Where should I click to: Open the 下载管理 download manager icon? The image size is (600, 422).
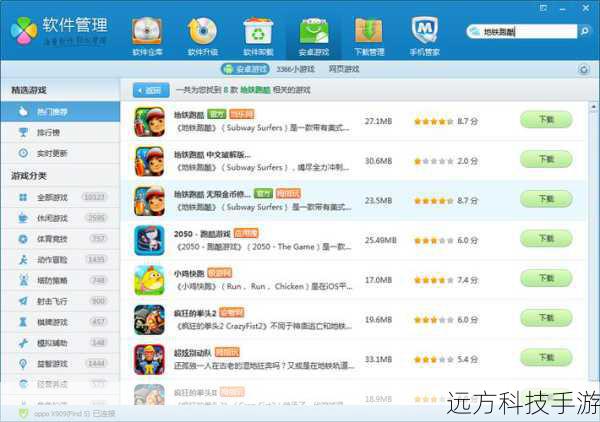click(369, 37)
